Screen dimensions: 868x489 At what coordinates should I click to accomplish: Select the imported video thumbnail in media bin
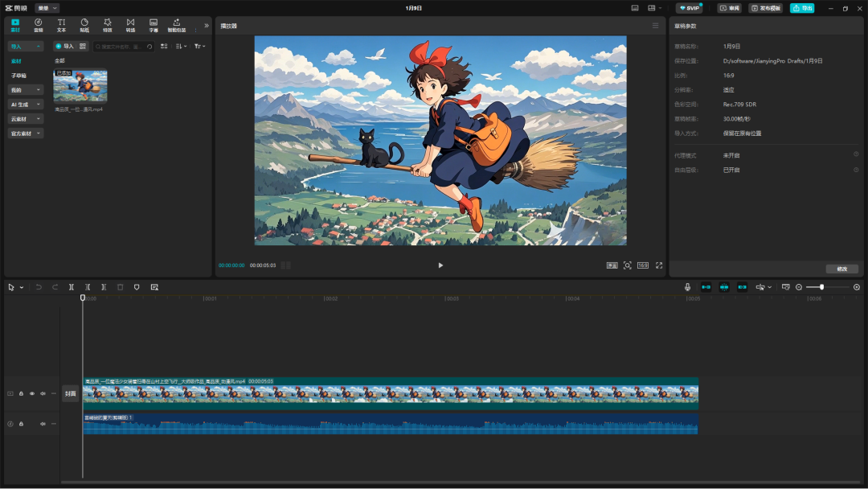tap(80, 86)
